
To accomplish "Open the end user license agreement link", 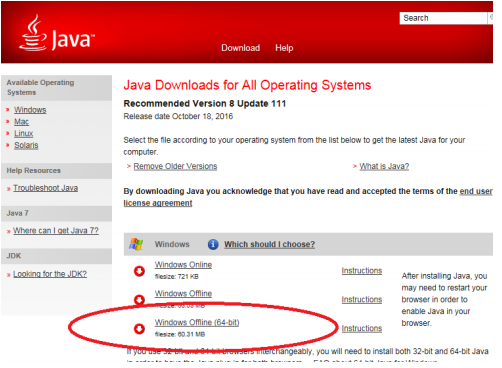I will point(308,197).
